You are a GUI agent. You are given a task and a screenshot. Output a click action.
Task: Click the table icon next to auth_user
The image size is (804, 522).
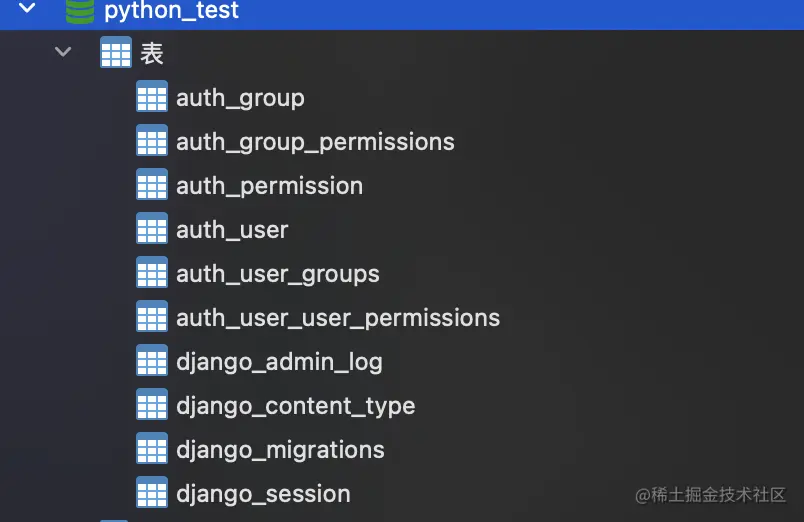pos(151,230)
